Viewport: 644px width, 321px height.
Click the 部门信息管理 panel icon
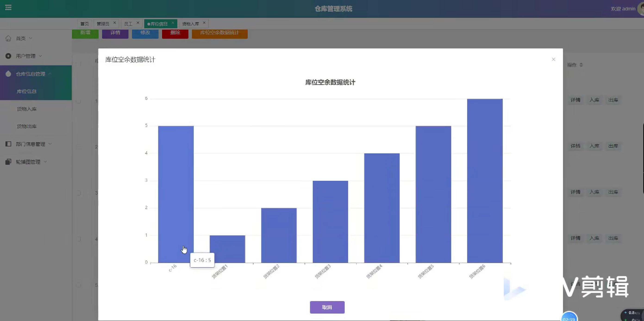(x=8, y=144)
